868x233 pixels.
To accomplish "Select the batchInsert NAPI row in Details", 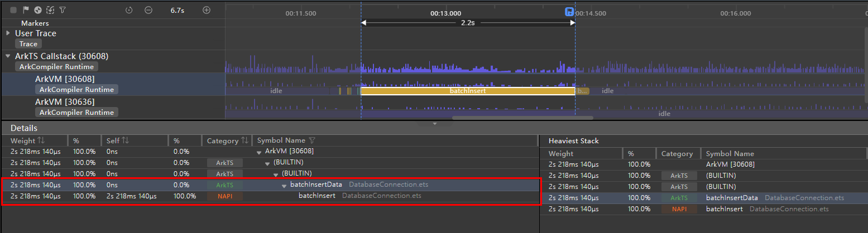I will click(x=316, y=196).
